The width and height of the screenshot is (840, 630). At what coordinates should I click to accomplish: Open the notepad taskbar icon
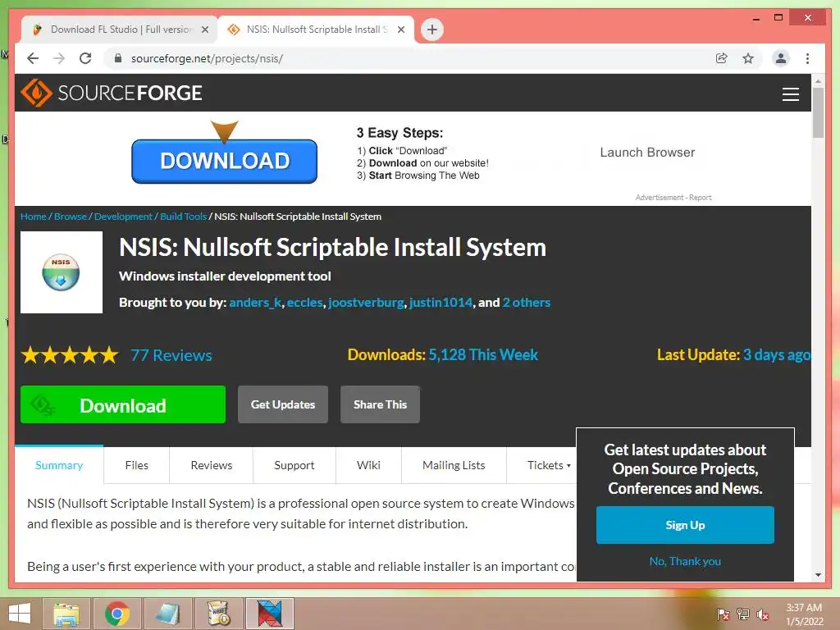pos(167,614)
